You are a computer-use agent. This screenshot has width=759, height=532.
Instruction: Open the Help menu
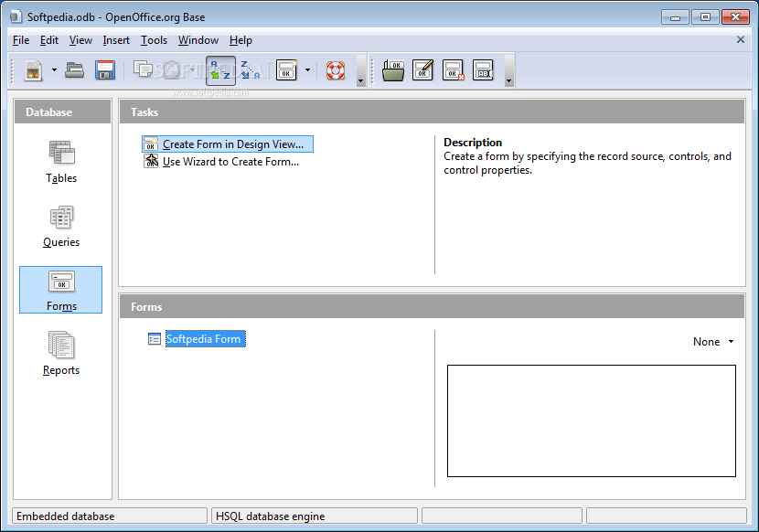click(241, 40)
